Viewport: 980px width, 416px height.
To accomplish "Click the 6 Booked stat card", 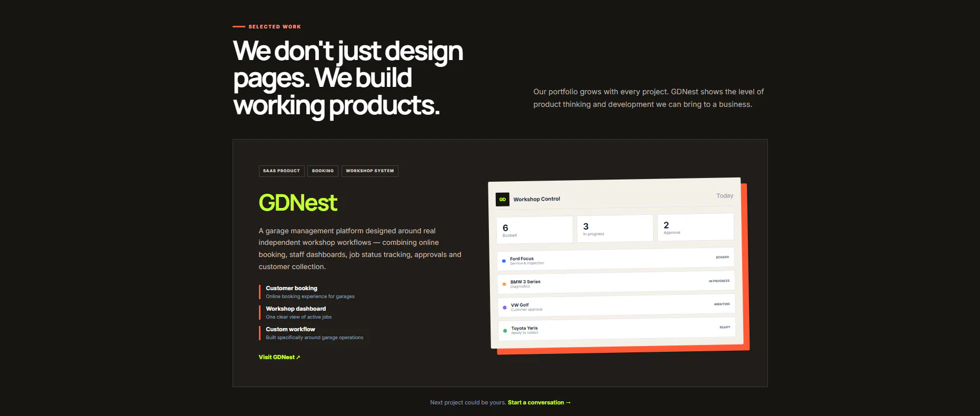I will point(534,230).
